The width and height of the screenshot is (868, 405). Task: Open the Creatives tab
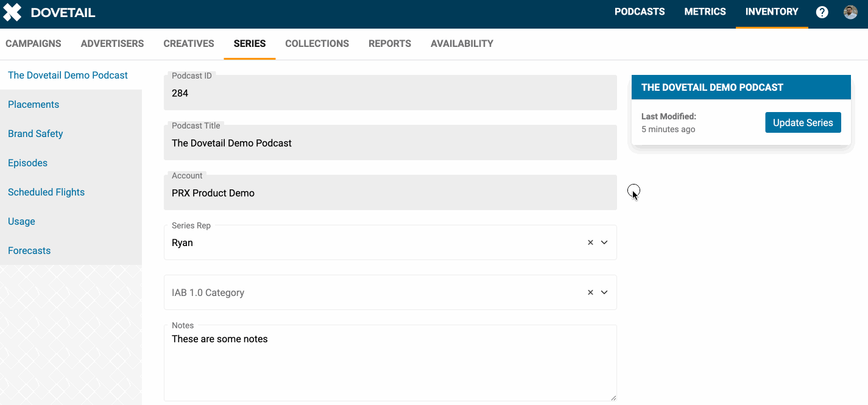coord(189,44)
